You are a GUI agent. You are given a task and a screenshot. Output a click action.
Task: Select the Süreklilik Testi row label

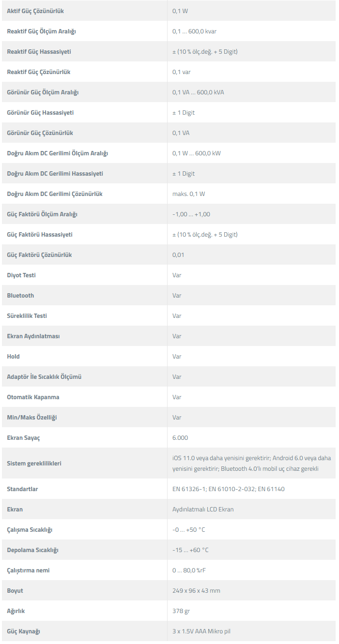click(x=27, y=316)
